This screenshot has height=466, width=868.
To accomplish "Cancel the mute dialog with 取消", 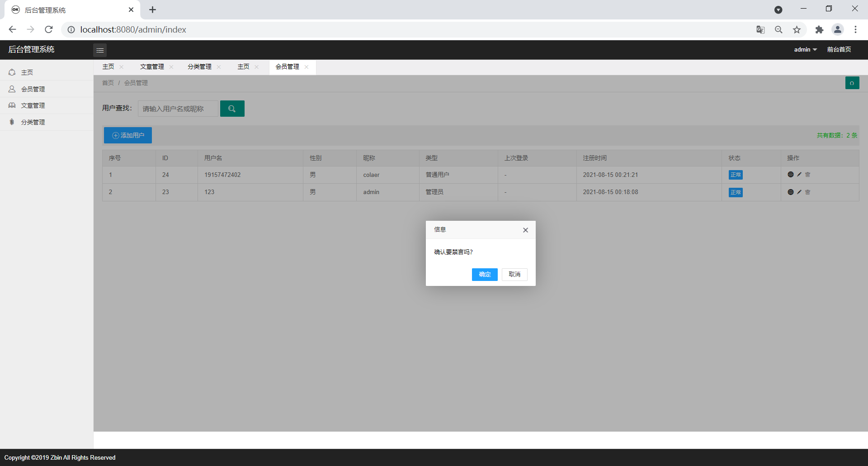I will pyautogui.click(x=514, y=275).
